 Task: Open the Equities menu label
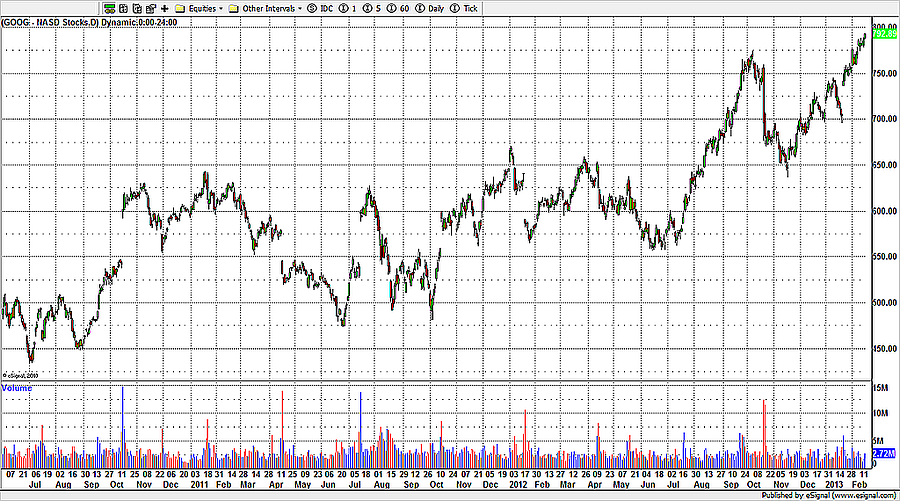[x=200, y=8]
